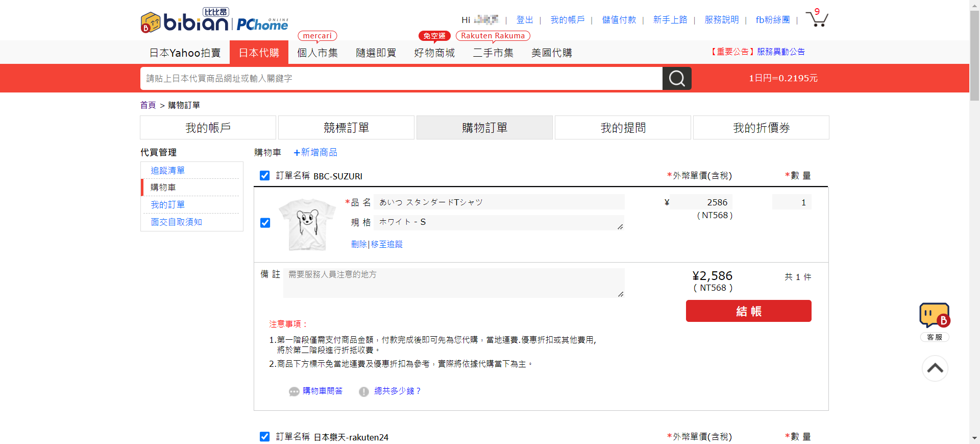Click the red 結帳 checkout button
The image size is (980, 444).
[748, 311]
